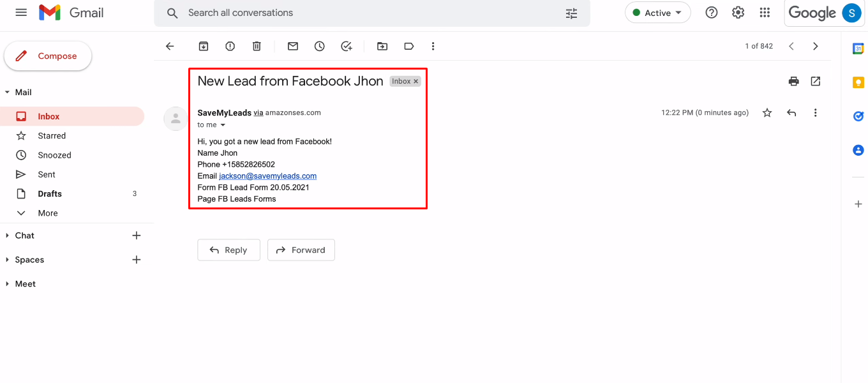The width and height of the screenshot is (868, 383).
Task: Go to the older message arrow
Action: [816, 46]
